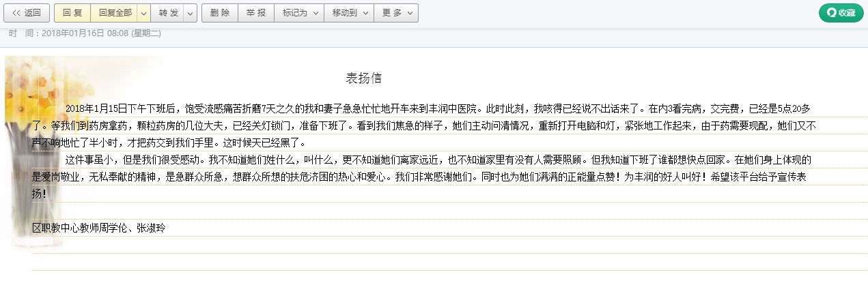868x283 pixels.
Task: Click the paragraph starting 2018年1月15日下午下班后
Action: coord(423,125)
